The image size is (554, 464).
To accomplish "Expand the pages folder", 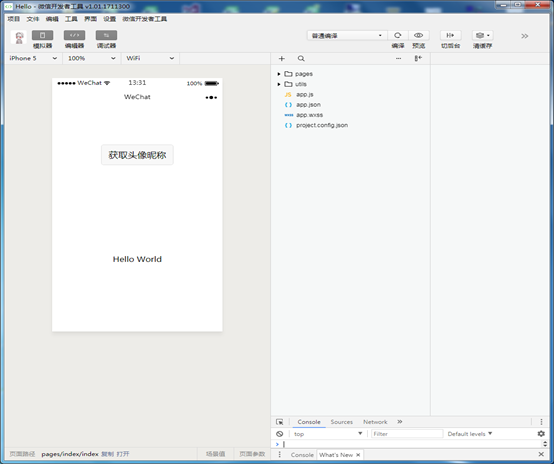I will (x=279, y=74).
